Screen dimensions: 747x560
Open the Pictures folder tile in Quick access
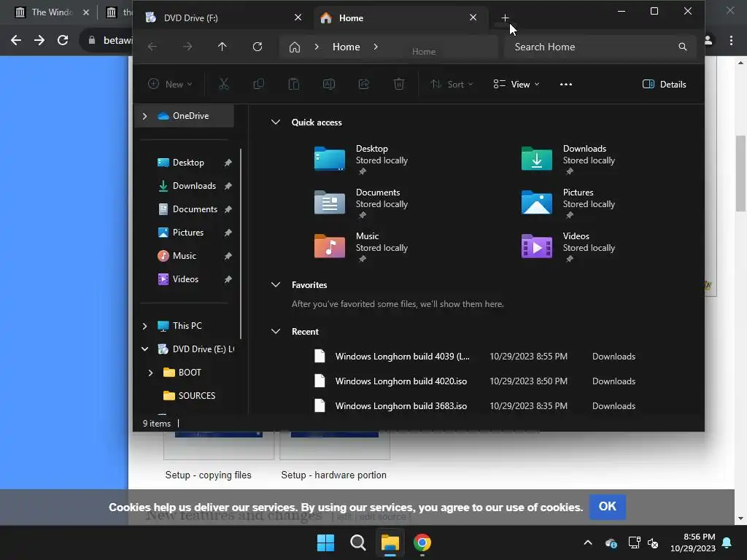pyautogui.click(x=569, y=203)
